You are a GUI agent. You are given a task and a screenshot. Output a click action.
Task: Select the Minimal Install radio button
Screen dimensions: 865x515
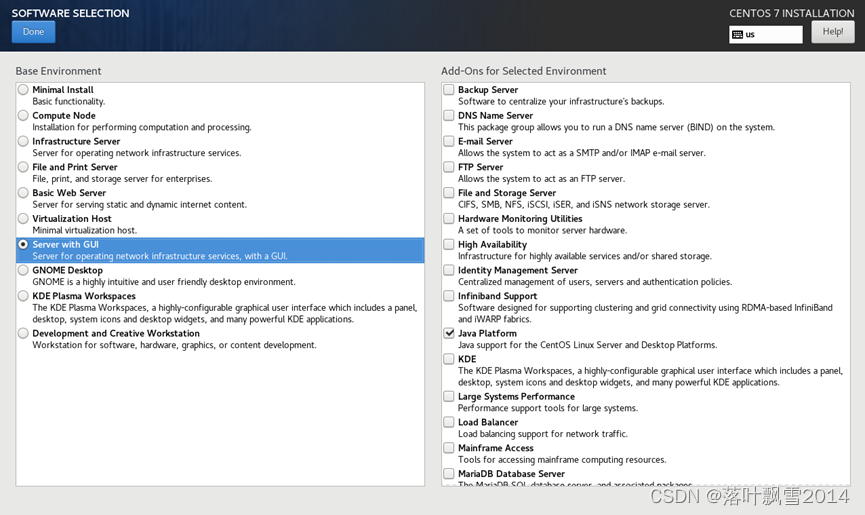(x=23, y=89)
